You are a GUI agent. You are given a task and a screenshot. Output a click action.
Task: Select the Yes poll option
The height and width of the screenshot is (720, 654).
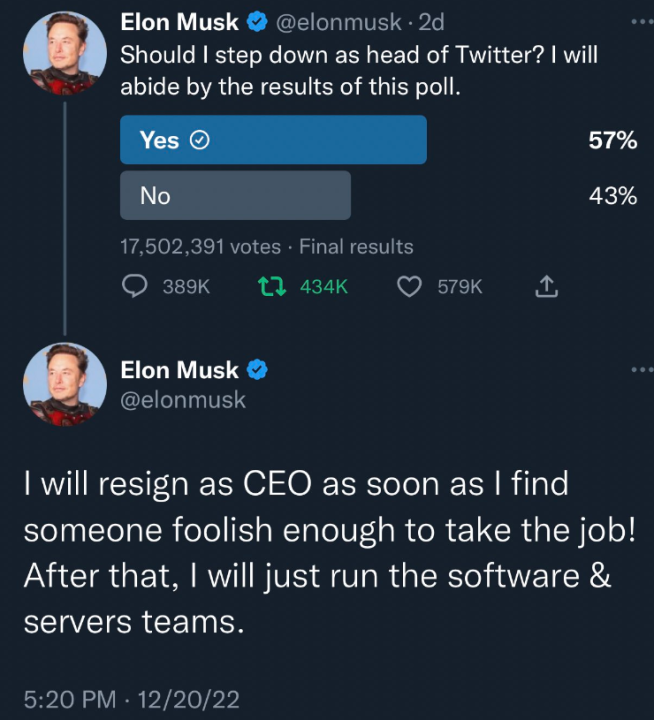click(x=273, y=140)
